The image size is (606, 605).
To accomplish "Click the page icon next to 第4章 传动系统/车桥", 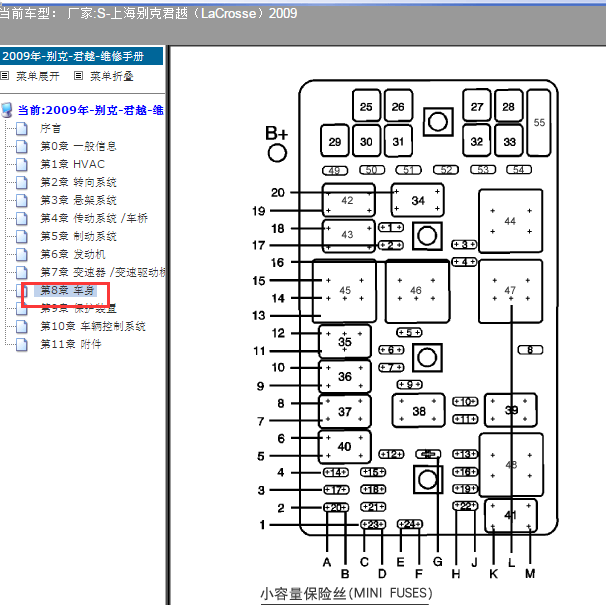I will [22, 218].
